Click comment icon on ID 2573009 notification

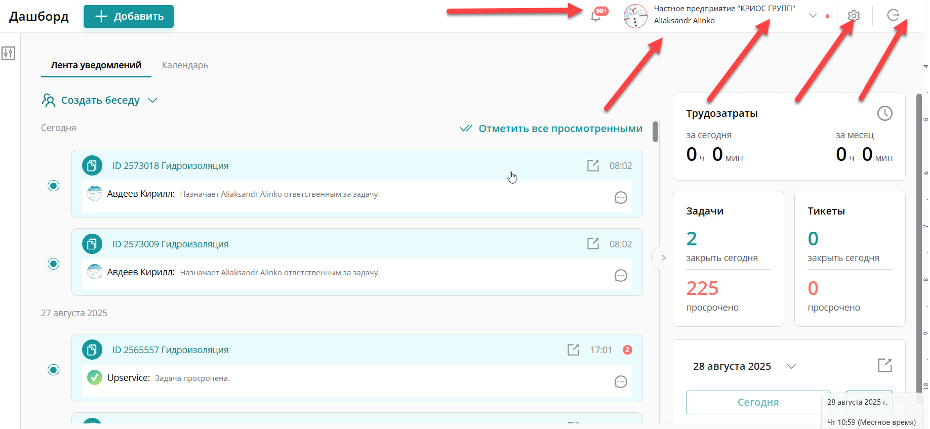pos(620,275)
